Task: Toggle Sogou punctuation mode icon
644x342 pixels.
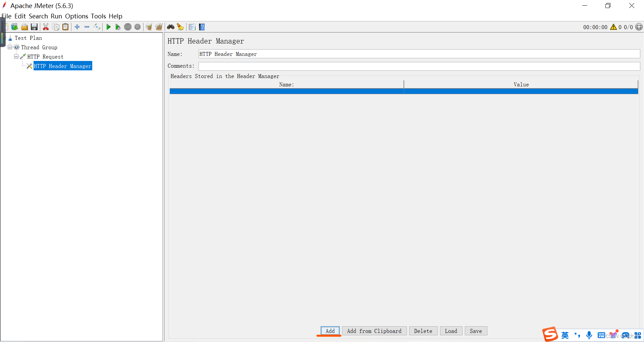Action: 577,335
